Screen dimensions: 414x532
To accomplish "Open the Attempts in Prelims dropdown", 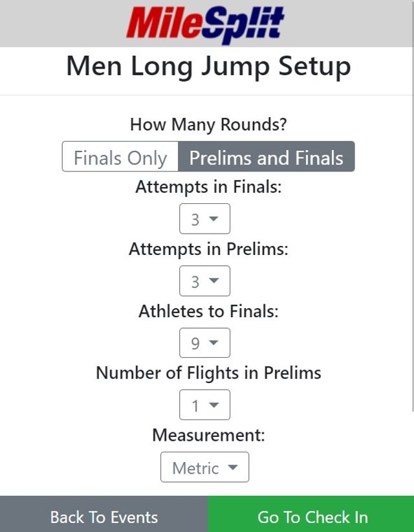I will pyautogui.click(x=205, y=281).
